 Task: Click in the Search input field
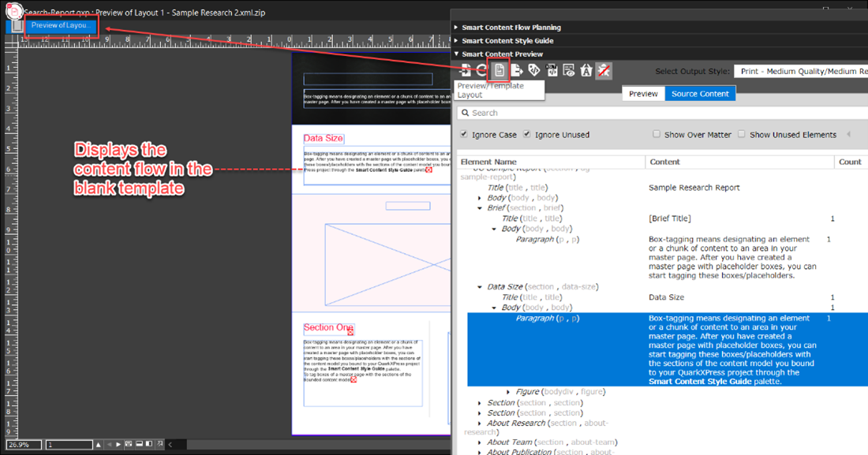coord(662,113)
